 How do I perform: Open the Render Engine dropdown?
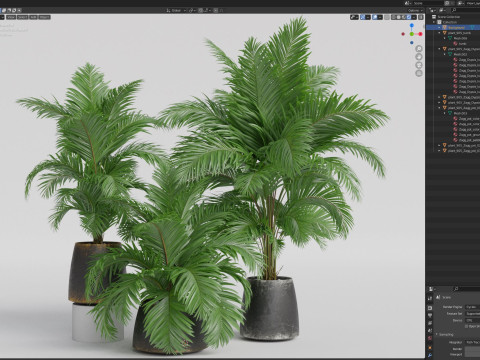tap(472, 307)
